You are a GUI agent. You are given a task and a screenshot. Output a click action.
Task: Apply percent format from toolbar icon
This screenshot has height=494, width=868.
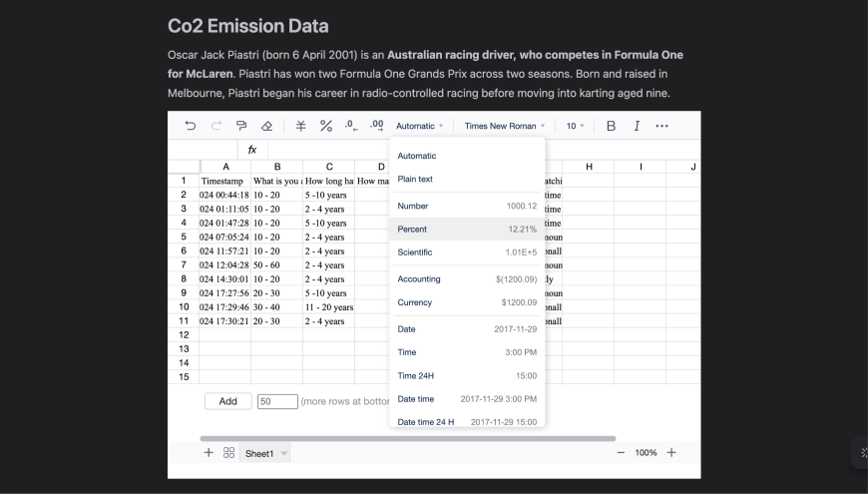pos(325,126)
